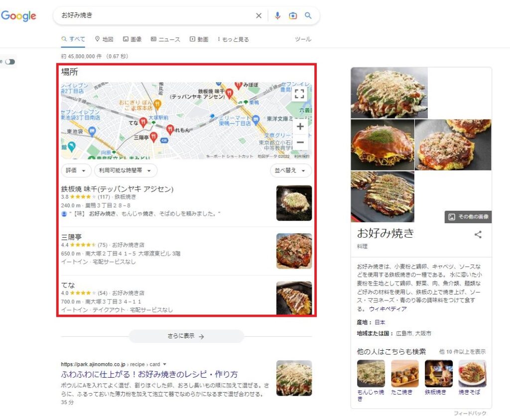
Task: Click さらに表示 to show more places
Action: (186, 336)
